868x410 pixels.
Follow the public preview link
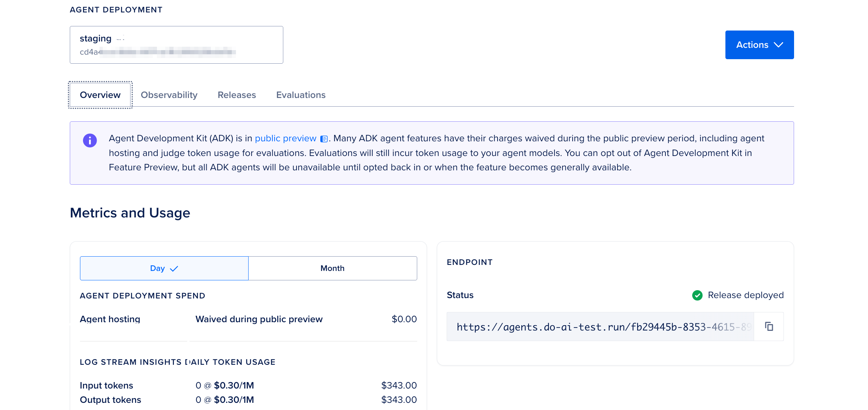click(286, 138)
